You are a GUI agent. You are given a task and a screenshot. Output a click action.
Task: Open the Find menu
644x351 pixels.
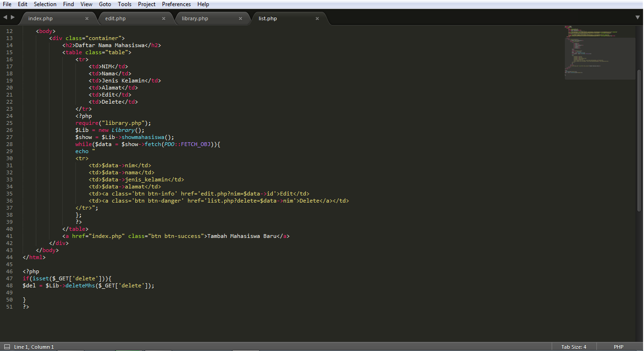pos(68,4)
